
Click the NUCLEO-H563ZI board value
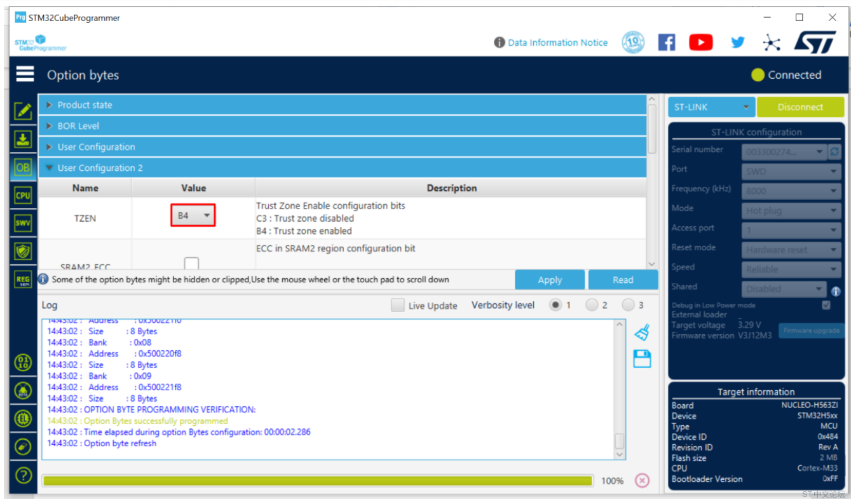tap(809, 405)
